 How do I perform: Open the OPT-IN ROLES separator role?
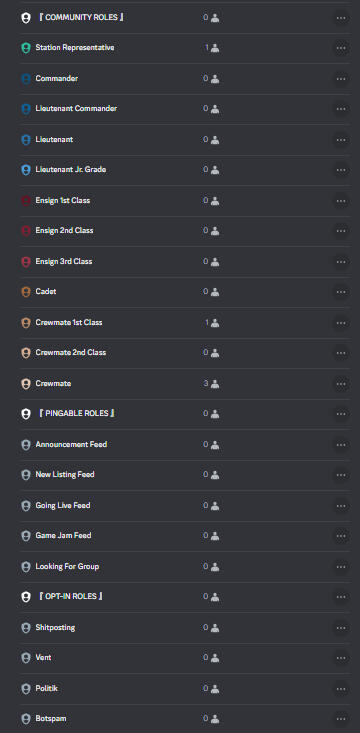pyautogui.click(x=185, y=597)
